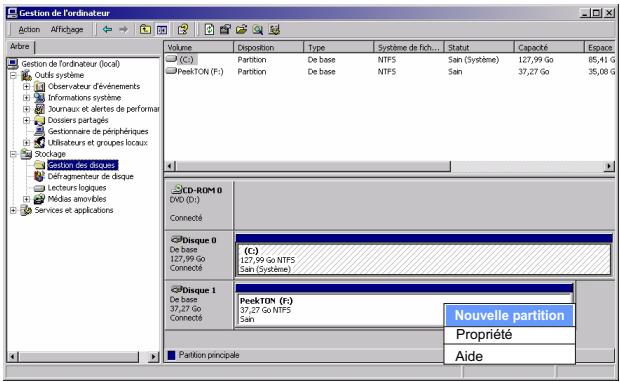The width and height of the screenshot is (620, 382).
Task: Click the Lecteurs logiques icon
Action: (40, 188)
